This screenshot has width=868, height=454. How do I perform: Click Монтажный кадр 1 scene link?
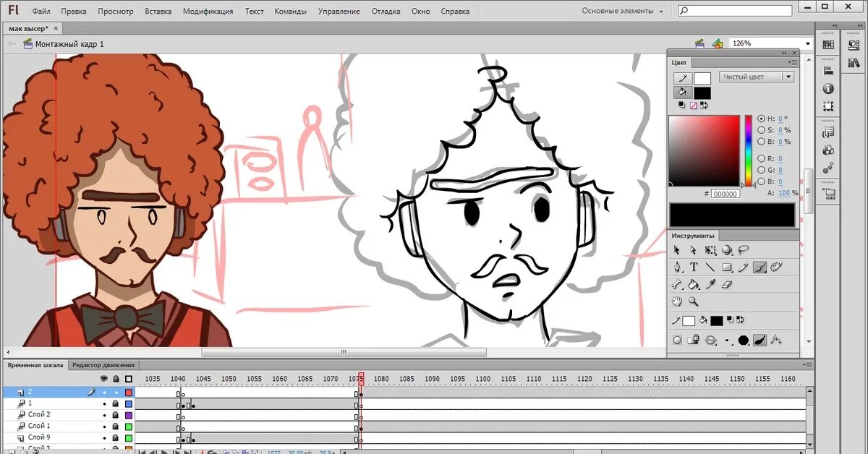69,44
